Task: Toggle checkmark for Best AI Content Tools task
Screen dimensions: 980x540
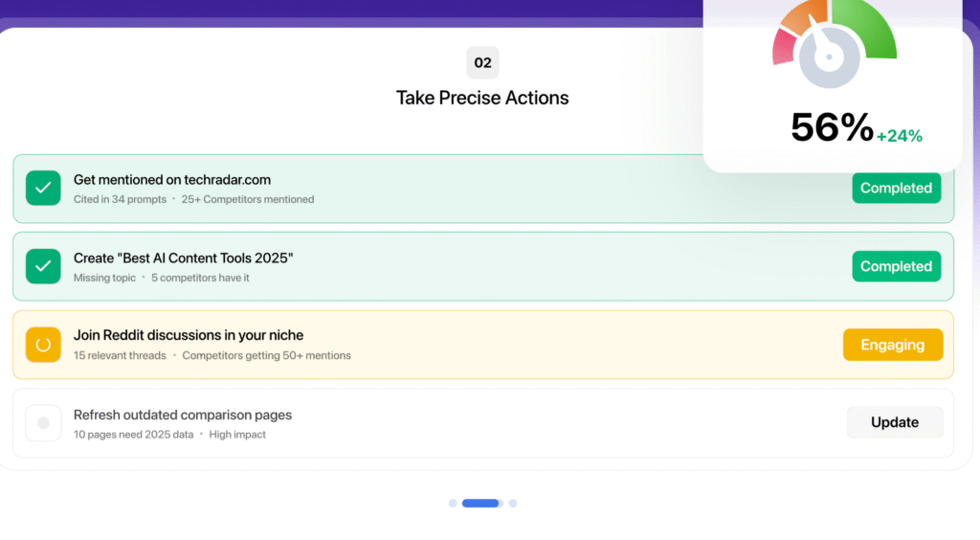Action: tap(43, 266)
